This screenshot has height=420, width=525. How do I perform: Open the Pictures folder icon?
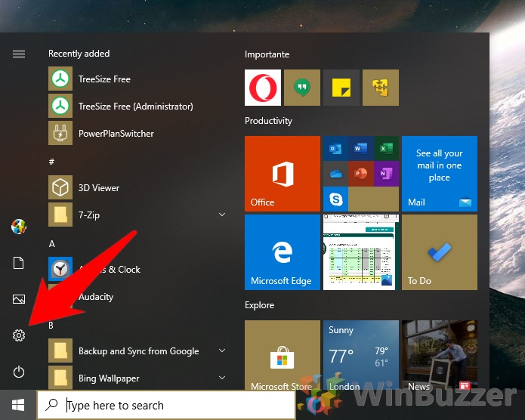(x=19, y=298)
